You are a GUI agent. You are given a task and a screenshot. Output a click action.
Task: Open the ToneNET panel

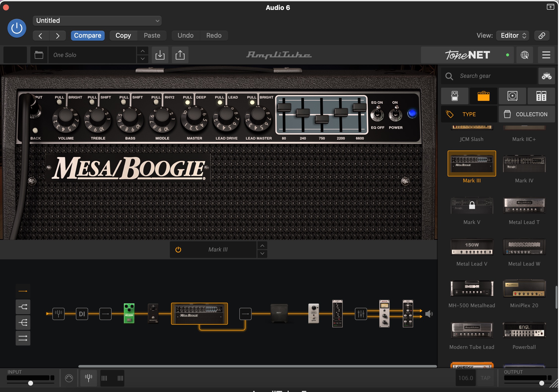tap(468, 55)
